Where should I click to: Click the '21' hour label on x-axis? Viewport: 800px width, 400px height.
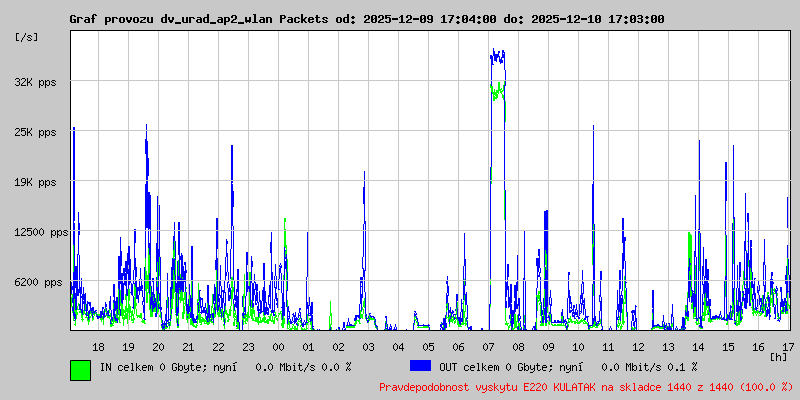188,347
